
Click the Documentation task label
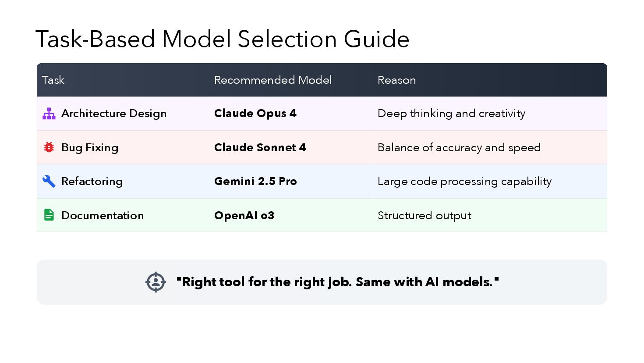[x=103, y=215]
